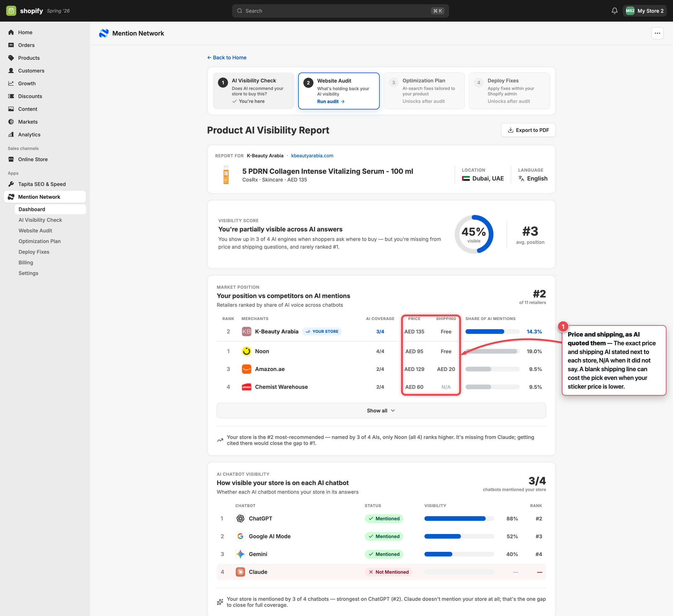
Task: Click the Noon merchant logo
Action: pyautogui.click(x=246, y=351)
